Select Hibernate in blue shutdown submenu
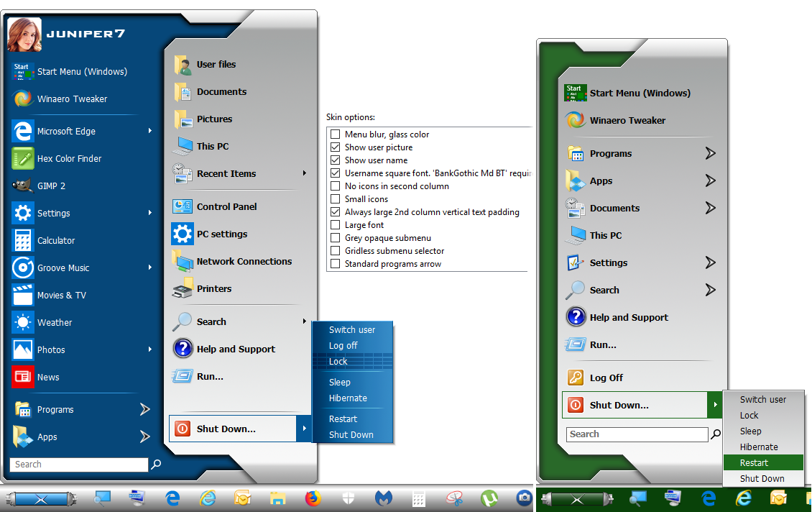The image size is (812, 512). coord(348,398)
